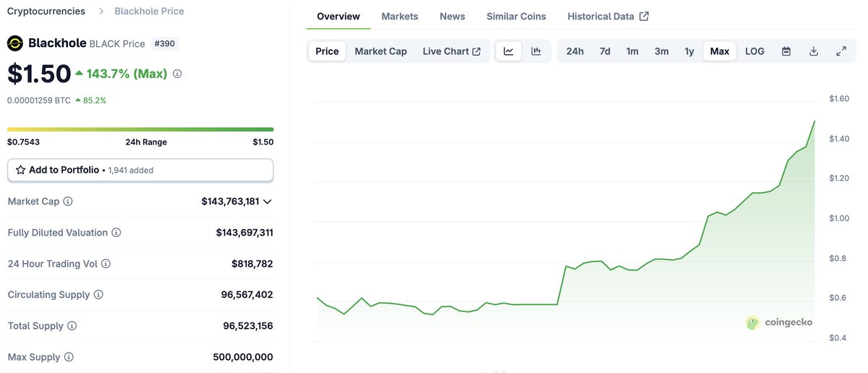The image size is (868, 373).
Task: Info icon beside Total Supply
Action: coord(72,326)
